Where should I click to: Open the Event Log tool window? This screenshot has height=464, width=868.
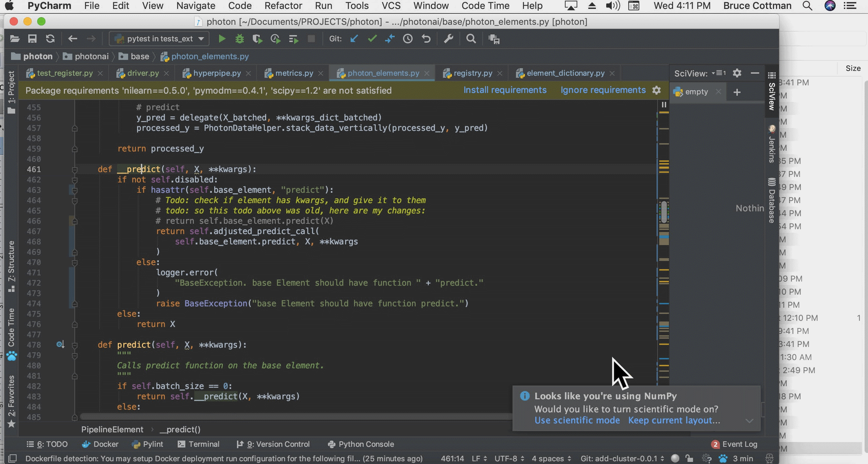735,444
